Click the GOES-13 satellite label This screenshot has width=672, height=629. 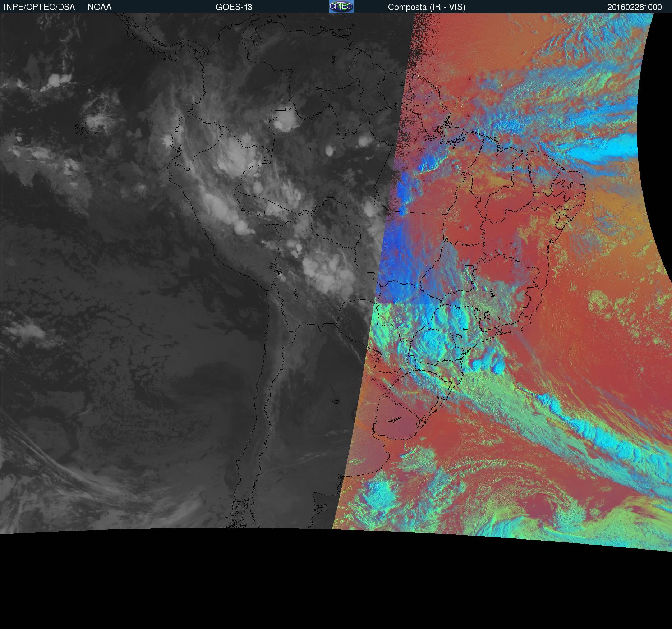[234, 7]
